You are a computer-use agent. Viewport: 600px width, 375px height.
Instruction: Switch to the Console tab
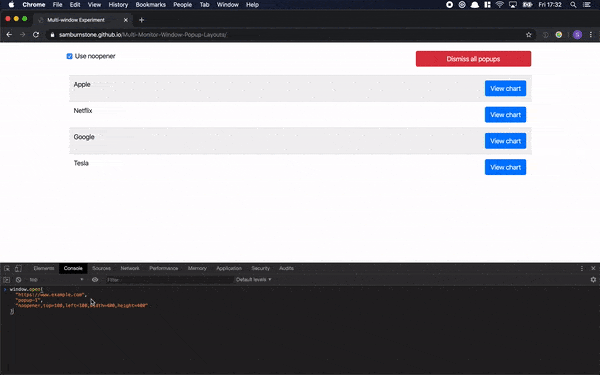[73, 268]
